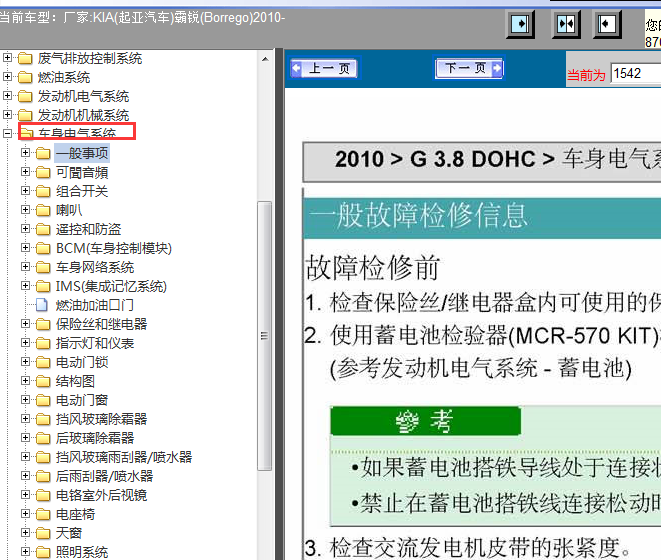Click the 指示灯和仪表 folder icon
661x560 pixels.
click(43, 343)
